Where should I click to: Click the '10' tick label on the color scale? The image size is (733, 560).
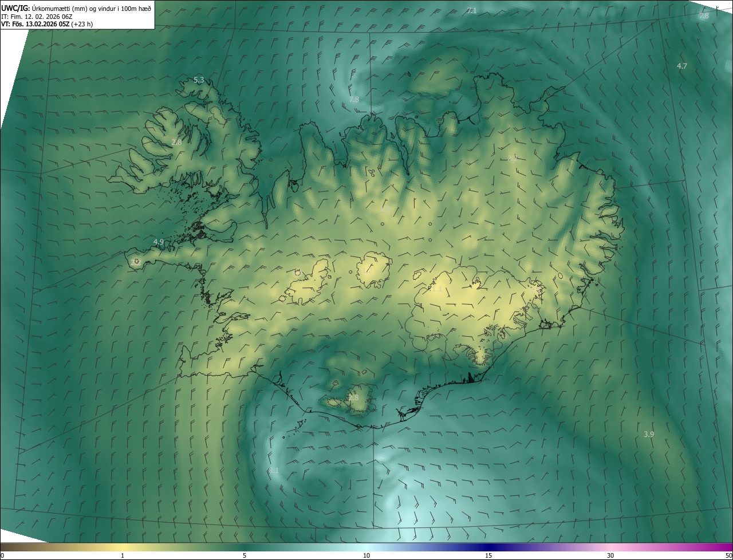coord(366,555)
